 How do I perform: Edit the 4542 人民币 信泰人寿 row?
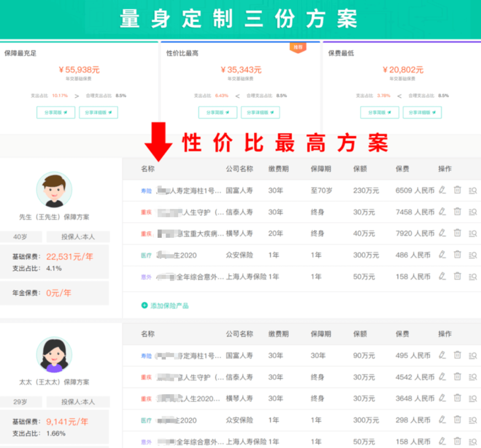(442, 377)
